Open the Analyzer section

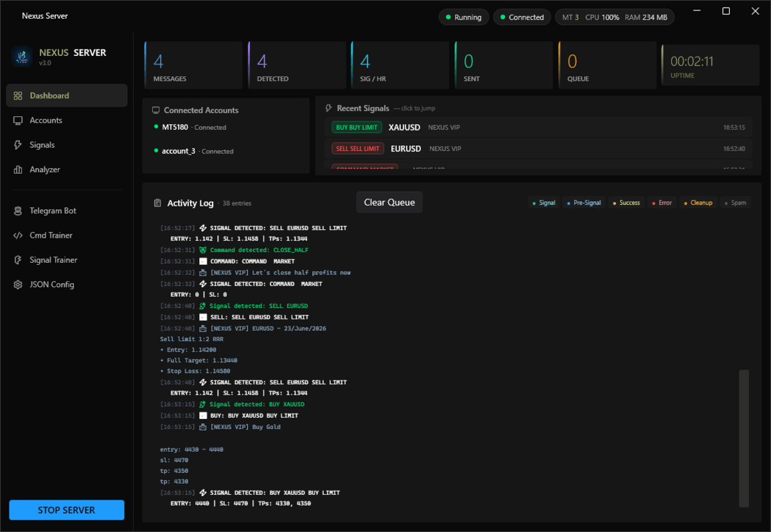(67, 170)
